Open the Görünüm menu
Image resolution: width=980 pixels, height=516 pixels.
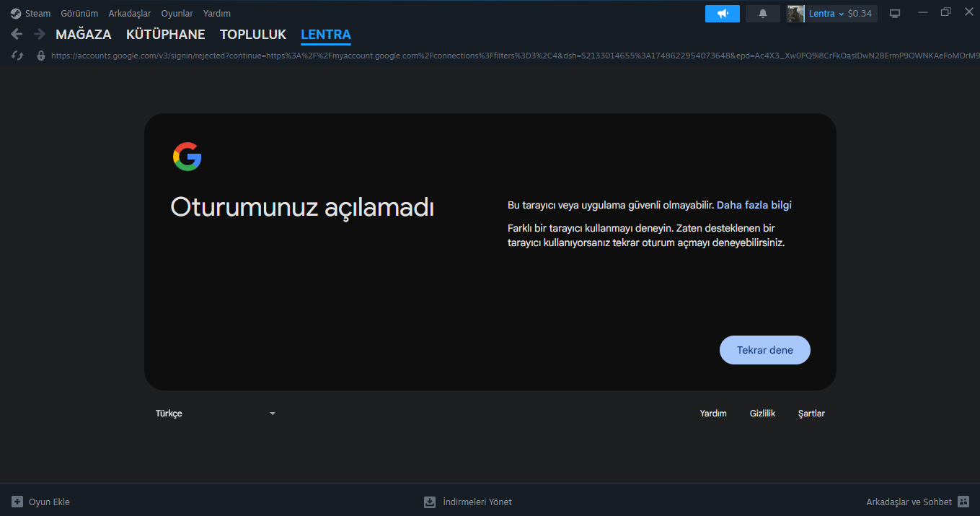(x=79, y=14)
